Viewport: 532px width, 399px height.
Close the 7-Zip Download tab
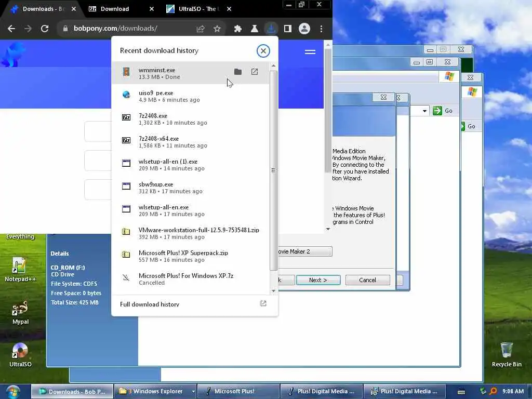(152, 9)
